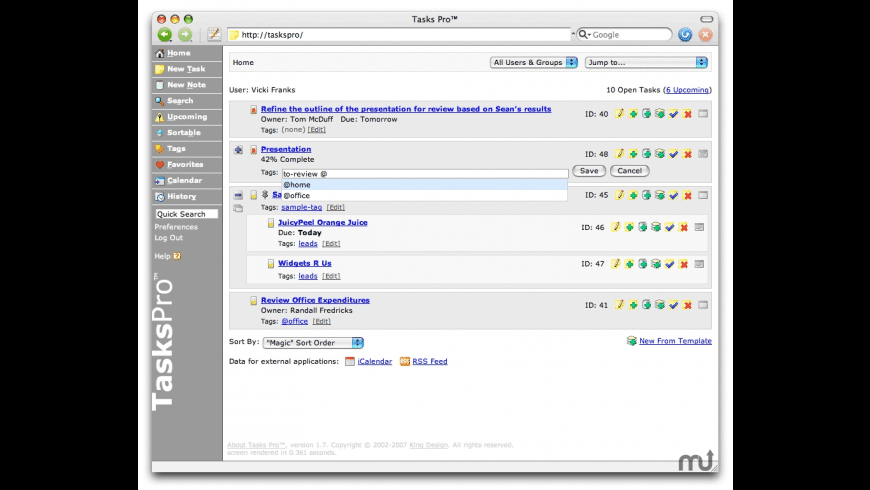870x490 pixels.
Task: Choose @home from tag autocomplete list
Action: click(424, 185)
